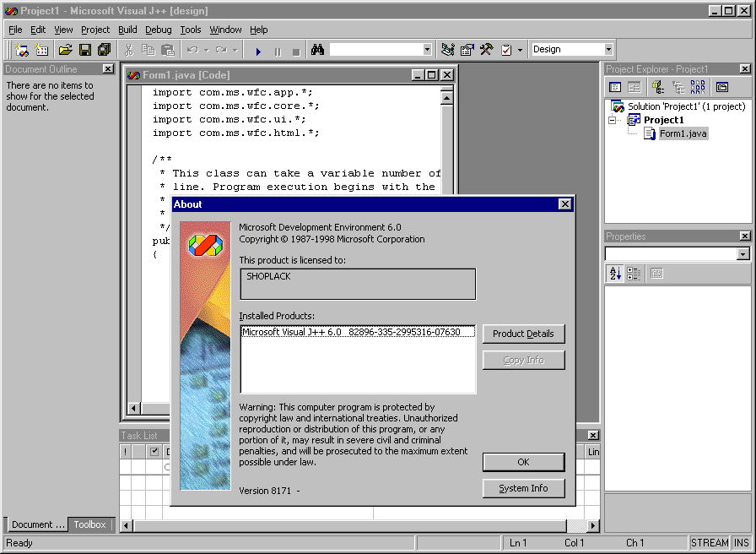Open the Undo history dropdown arrow
The image size is (756, 554).
[207, 50]
